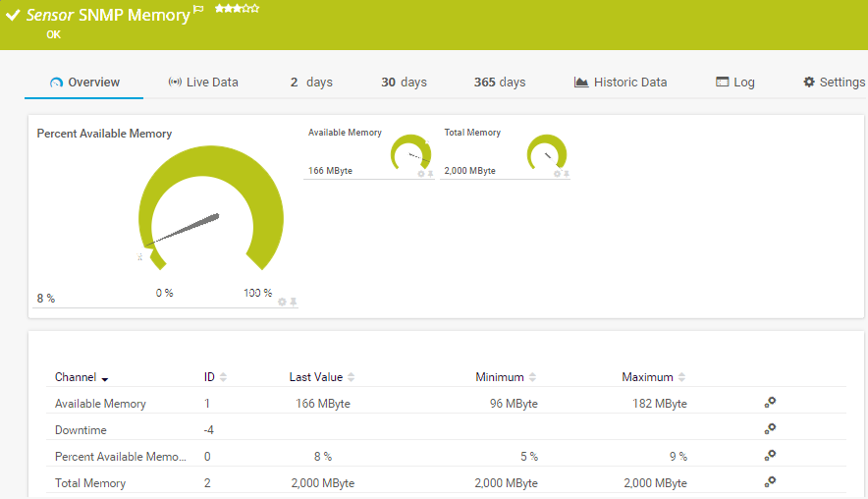Click the star rating next to sensor name
The height and width of the screenshot is (499, 868).
click(237, 9)
